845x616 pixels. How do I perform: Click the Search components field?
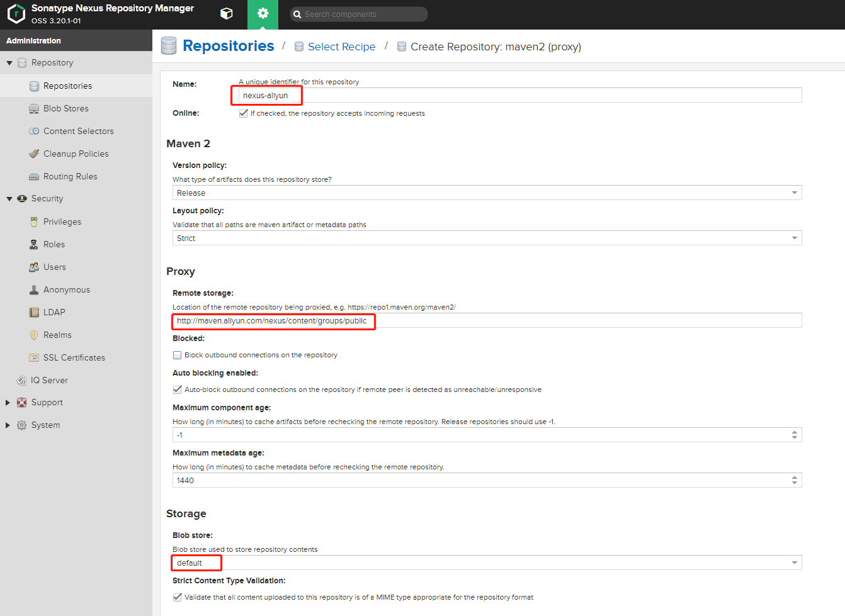(x=359, y=14)
